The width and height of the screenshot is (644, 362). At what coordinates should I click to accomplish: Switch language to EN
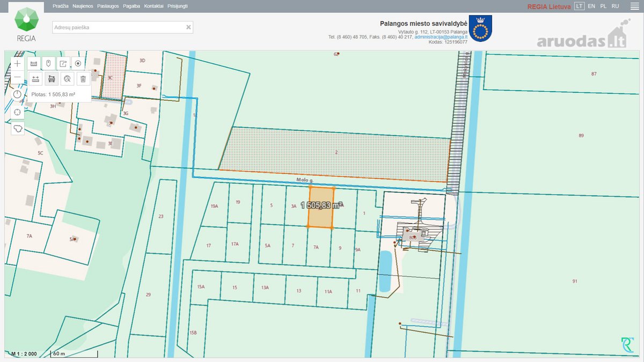pyautogui.click(x=591, y=6)
